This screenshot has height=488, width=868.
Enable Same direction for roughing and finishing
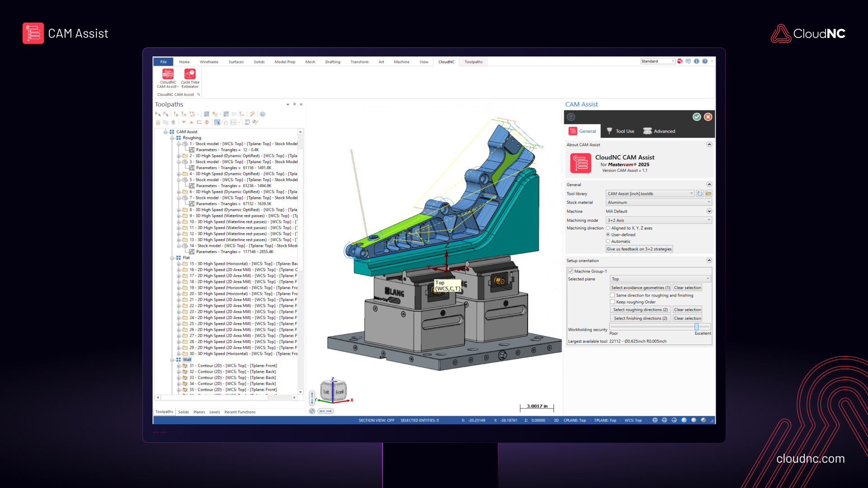[613, 295]
